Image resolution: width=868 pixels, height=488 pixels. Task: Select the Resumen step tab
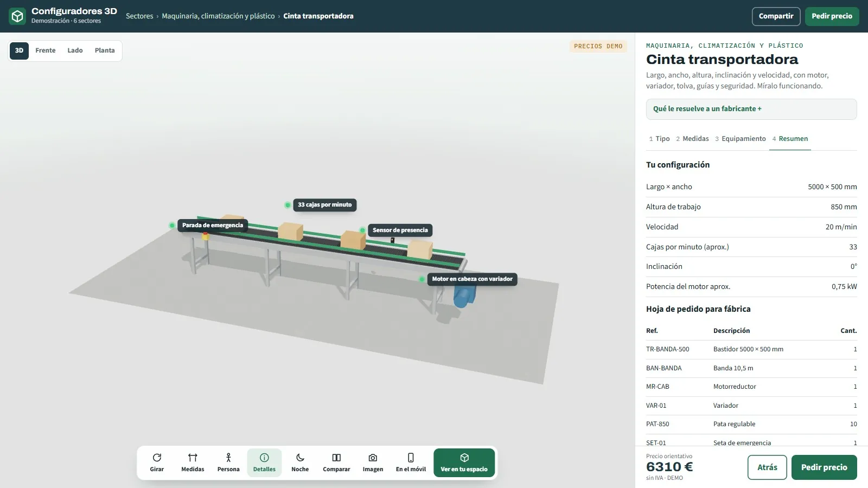tap(790, 139)
